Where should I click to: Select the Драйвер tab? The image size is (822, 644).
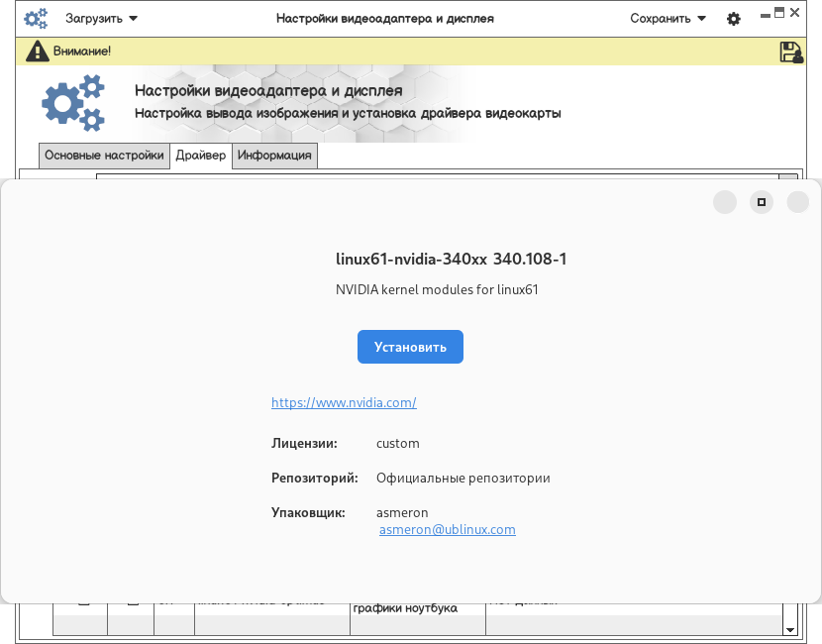point(201,156)
